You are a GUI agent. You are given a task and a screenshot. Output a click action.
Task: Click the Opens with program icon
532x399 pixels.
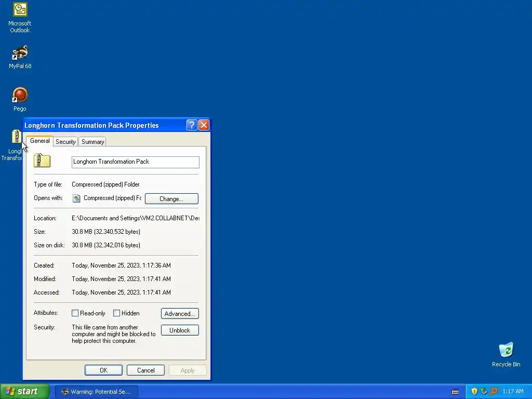pos(76,198)
